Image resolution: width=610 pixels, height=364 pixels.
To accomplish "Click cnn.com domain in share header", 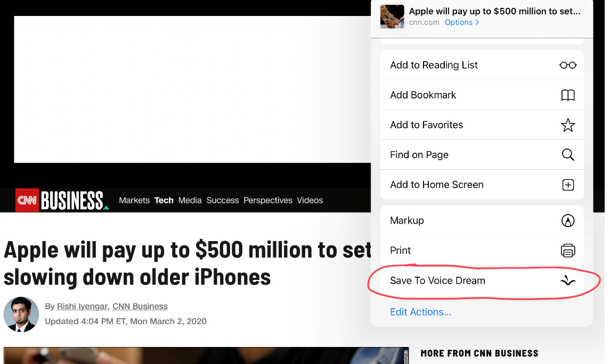I will [x=424, y=22].
